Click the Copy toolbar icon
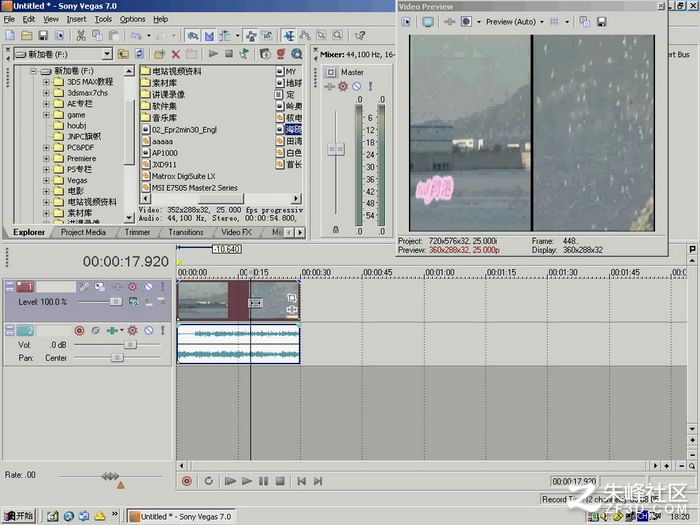700x525 pixels. (x=97, y=35)
